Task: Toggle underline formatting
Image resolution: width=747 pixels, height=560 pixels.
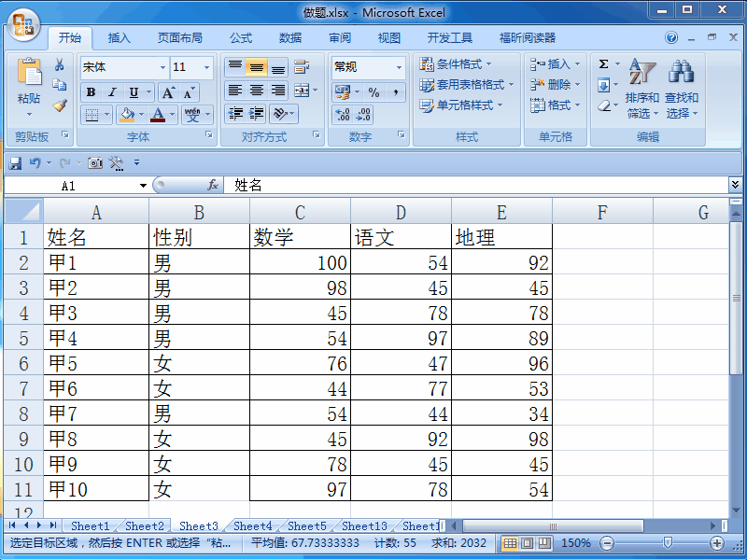Action: tap(134, 92)
